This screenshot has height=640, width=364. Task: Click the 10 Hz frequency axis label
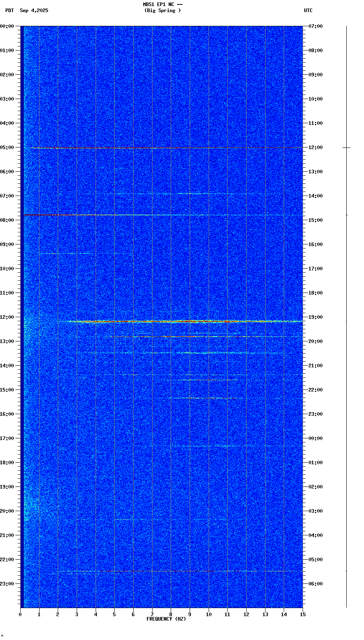click(209, 615)
